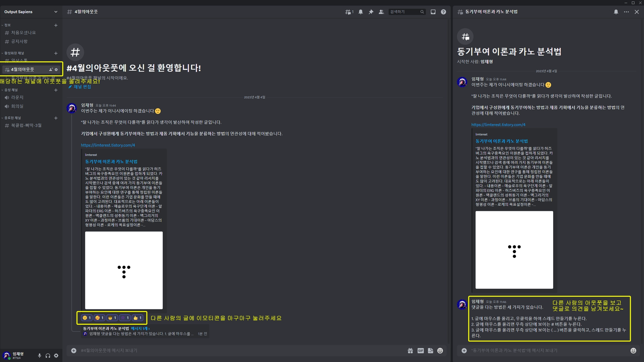Open the sticker picker
Image resolution: width=644 pixels, height=362 pixels.
430,350
